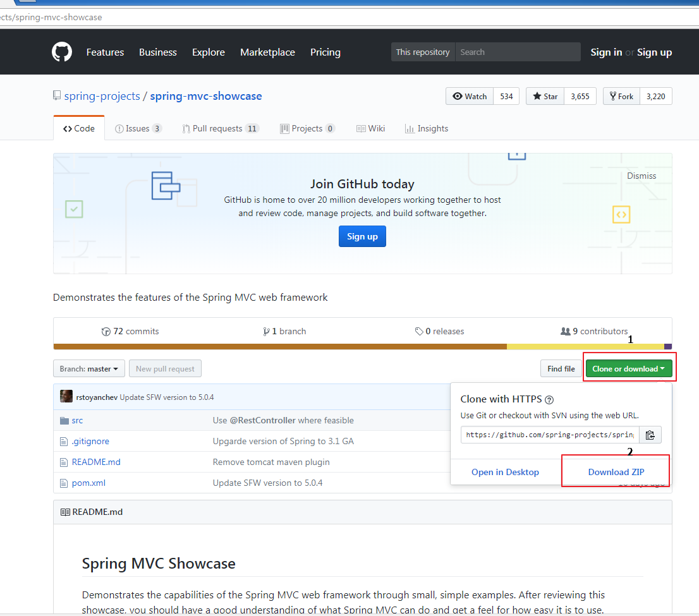Focus the repository Search field
The image size is (699, 616).
coord(518,52)
